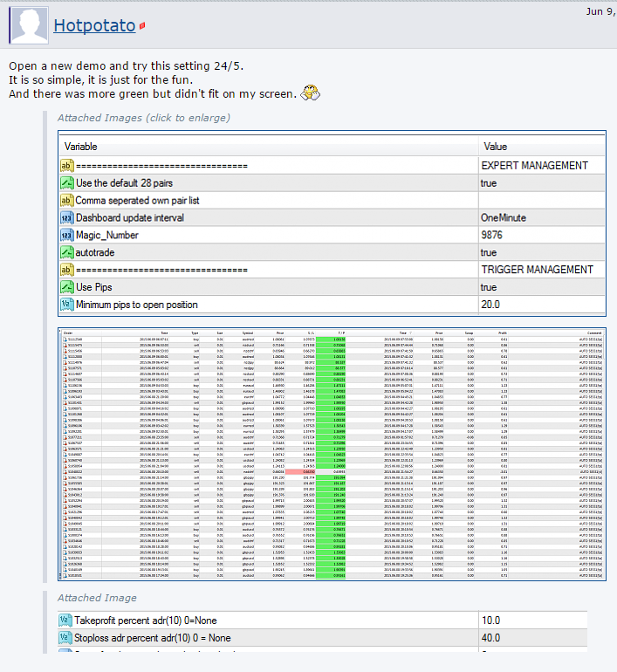
Task: Select the Magic_Number label
Action: click(x=107, y=236)
